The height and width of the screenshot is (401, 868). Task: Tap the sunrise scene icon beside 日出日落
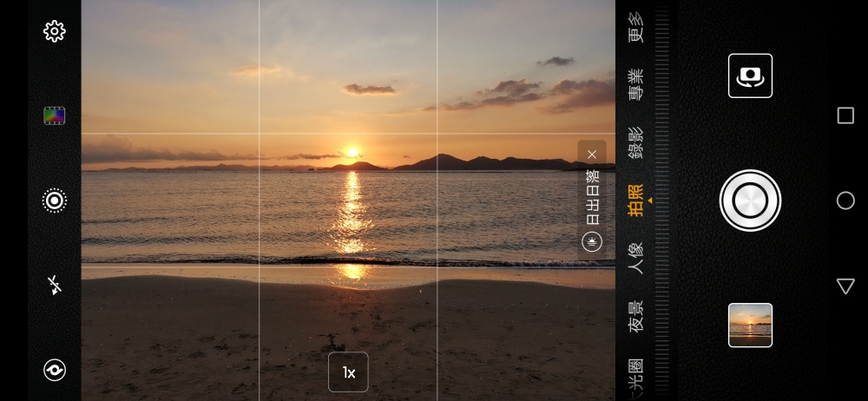click(x=592, y=242)
